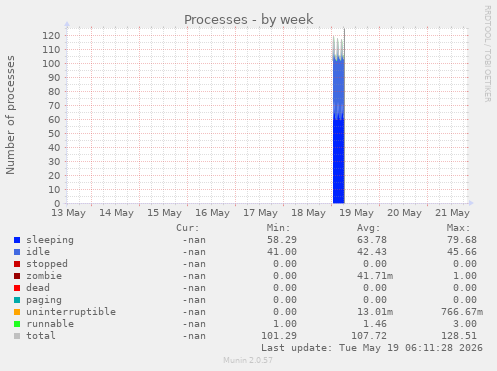Click the idle legend color swatch
The width and height of the screenshot is (497, 371).
coord(17,252)
